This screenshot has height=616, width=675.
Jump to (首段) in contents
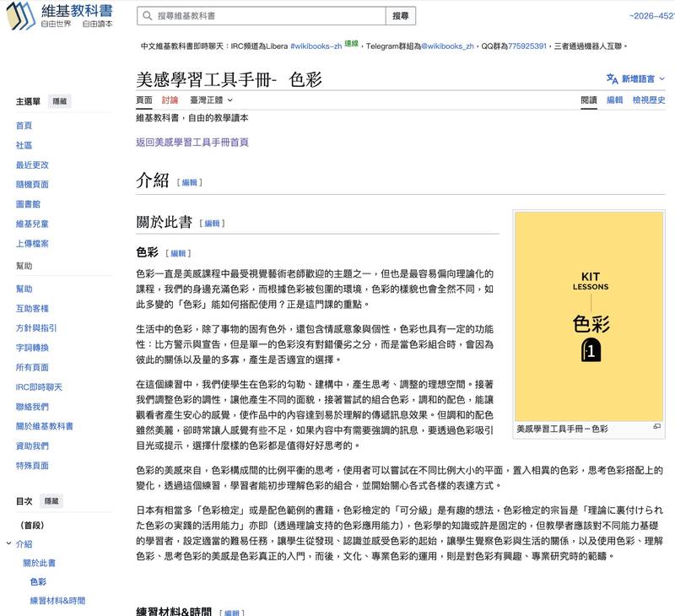click(x=32, y=525)
